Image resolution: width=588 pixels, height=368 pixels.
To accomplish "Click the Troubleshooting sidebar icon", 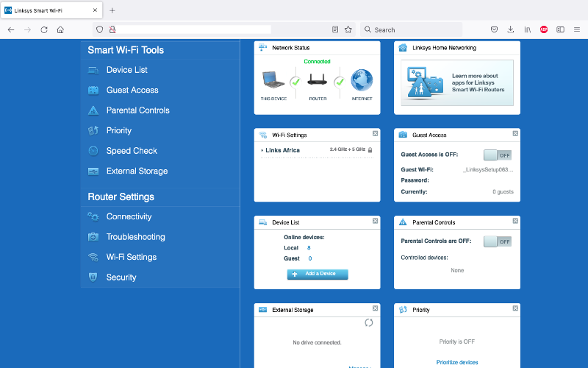I will [x=93, y=237].
